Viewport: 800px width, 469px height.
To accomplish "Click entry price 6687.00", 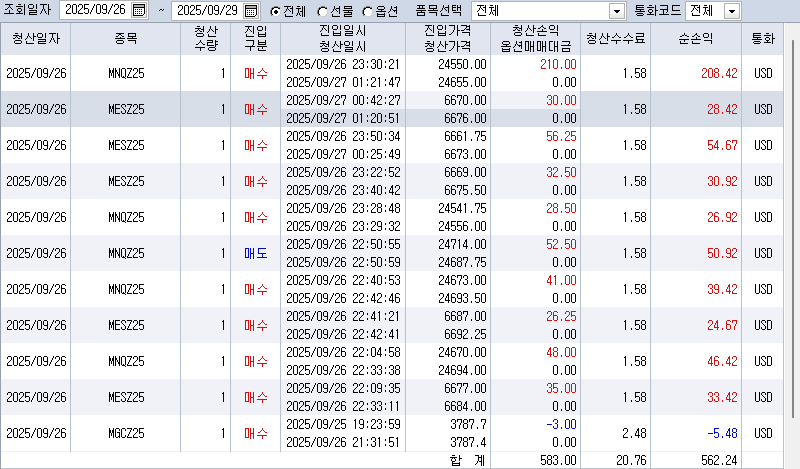I will click(x=465, y=316).
